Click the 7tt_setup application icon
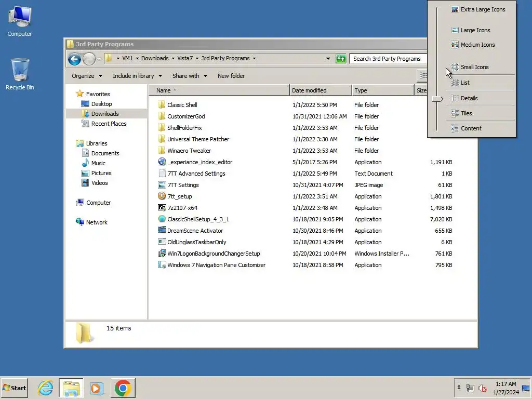Image resolution: width=532 pixels, height=399 pixels. 162,196
